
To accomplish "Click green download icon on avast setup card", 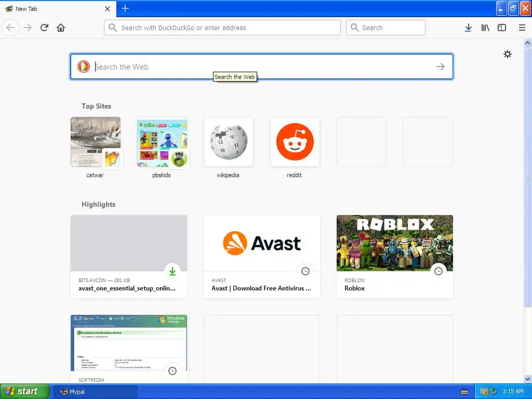I will [172, 271].
